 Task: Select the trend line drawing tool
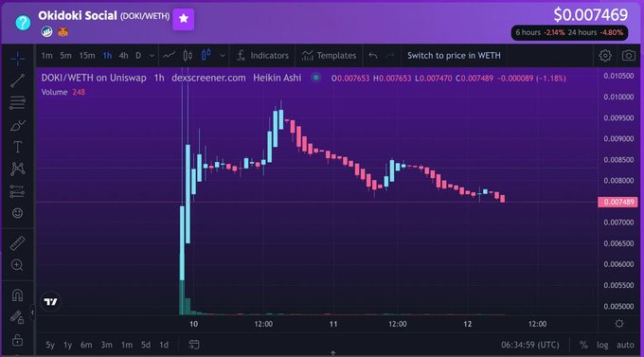point(17,80)
